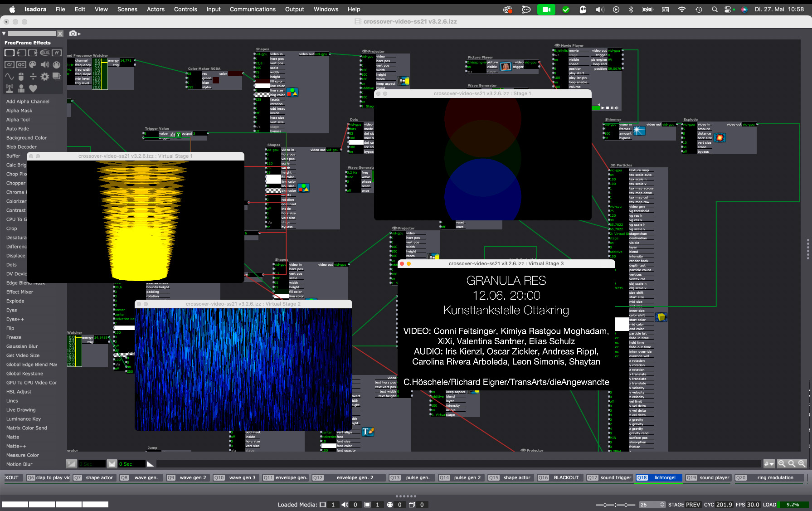Select the user actors (stacked squares) filter icon
Image resolution: width=812 pixels, height=511 pixels.
coord(57,77)
